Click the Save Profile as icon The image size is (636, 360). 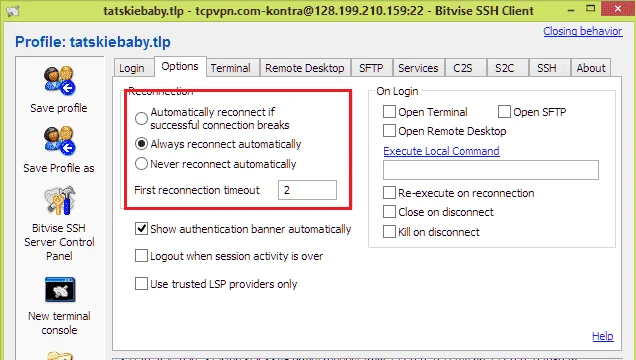pyautogui.click(x=60, y=140)
